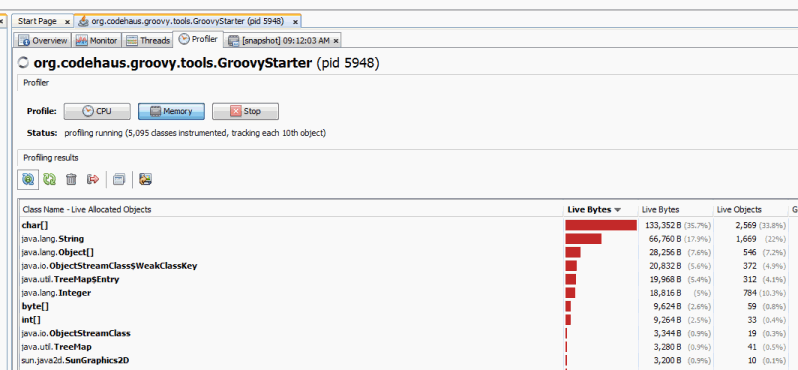Click the green refresh results icon

click(x=49, y=179)
